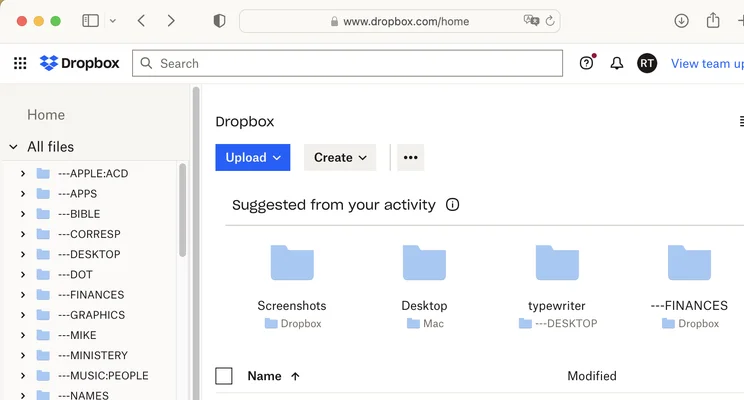Sort by the Name column header

tap(264, 376)
